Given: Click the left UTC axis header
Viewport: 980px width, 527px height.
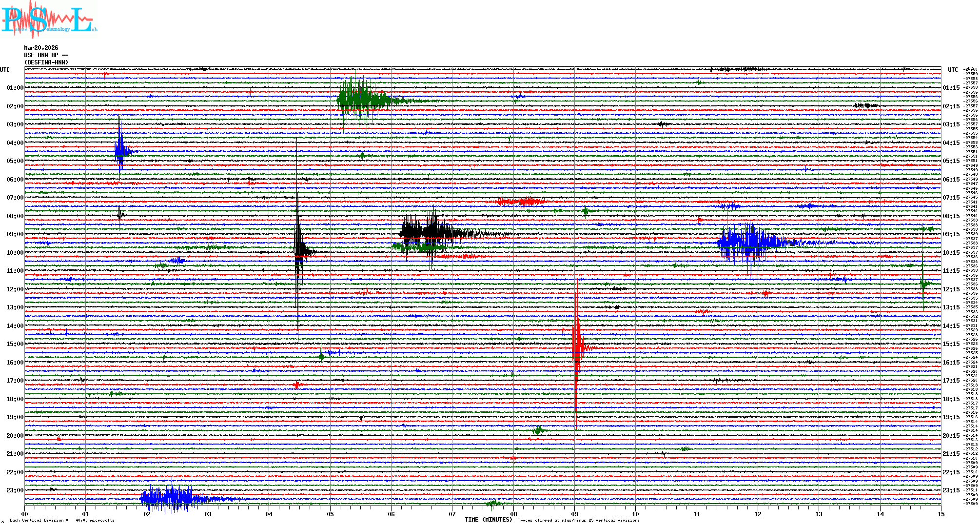Looking at the screenshot, I should coord(5,70).
